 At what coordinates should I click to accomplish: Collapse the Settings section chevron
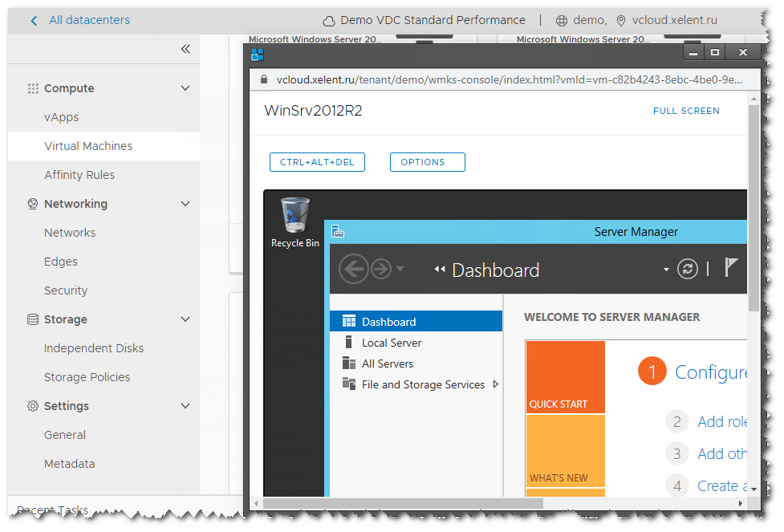(185, 406)
